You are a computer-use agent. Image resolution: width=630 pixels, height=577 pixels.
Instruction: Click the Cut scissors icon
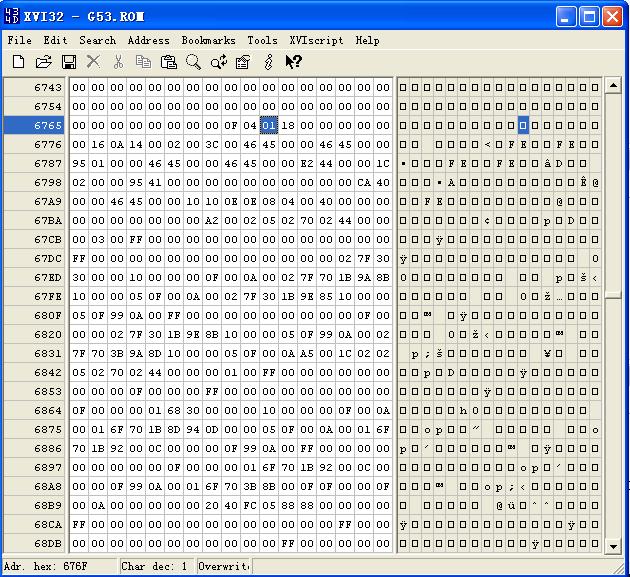click(x=118, y=62)
